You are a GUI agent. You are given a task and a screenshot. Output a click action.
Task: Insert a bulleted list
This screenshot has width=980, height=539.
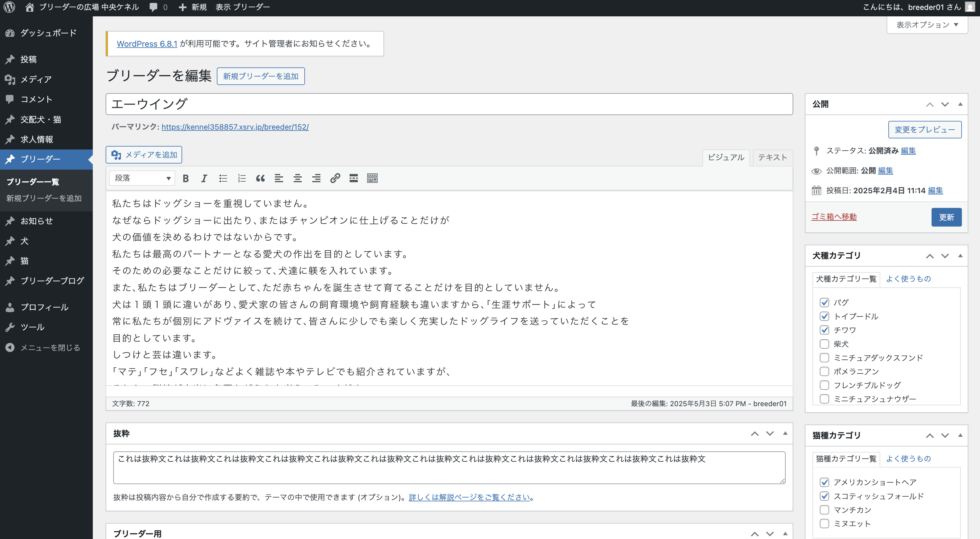tap(223, 178)
